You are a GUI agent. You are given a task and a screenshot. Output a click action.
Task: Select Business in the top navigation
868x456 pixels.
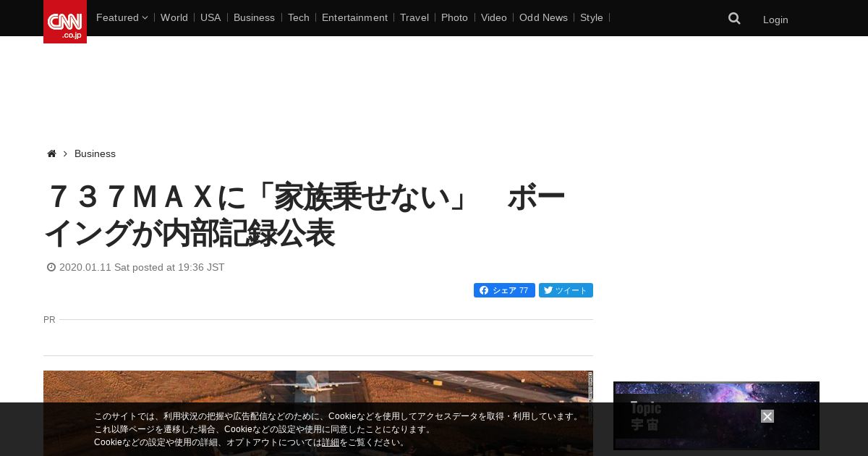pos(254,17)
